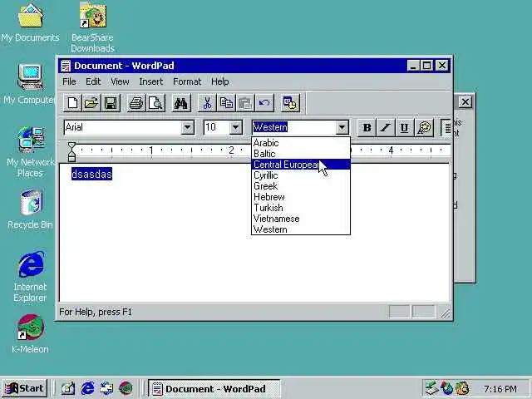Toggle Underline formatting
The width and height of the screenshot is (532, 399).
point(404,128)
